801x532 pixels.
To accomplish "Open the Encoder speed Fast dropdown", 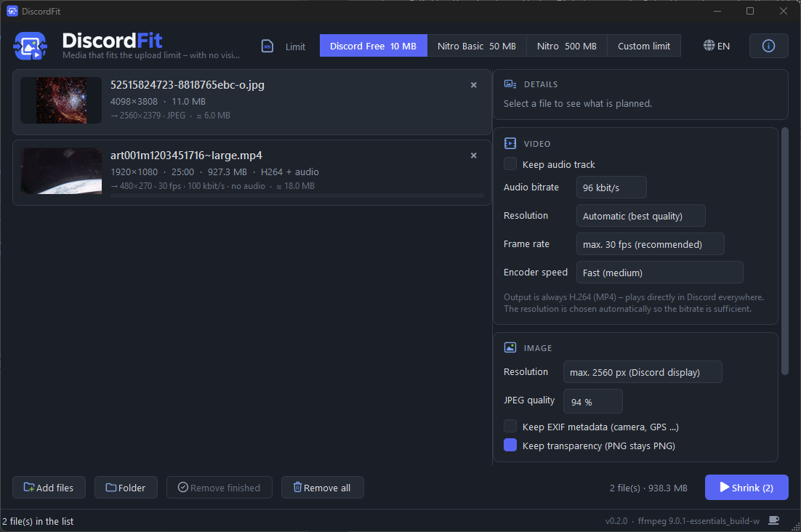I will point(659,273).
